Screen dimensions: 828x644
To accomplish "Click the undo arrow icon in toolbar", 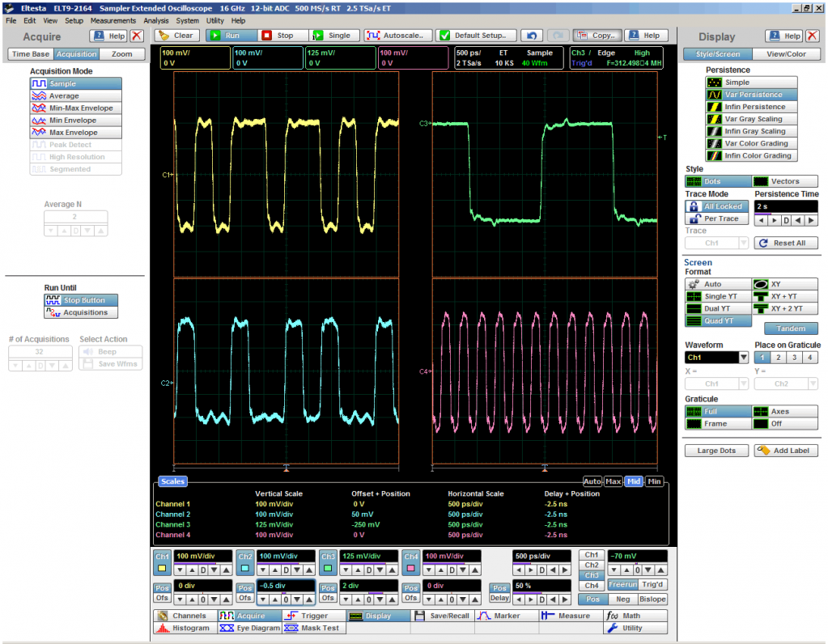I will coord(531,36).
